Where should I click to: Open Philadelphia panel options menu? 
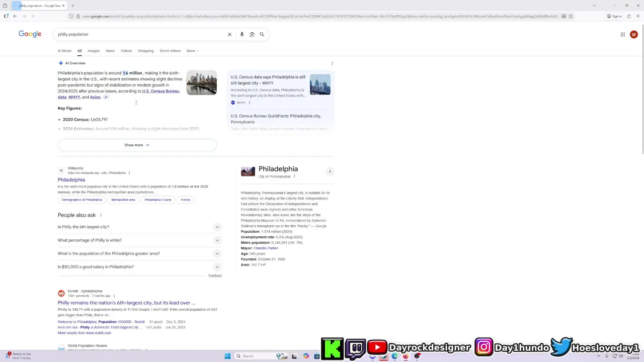[x=294, y=176]
